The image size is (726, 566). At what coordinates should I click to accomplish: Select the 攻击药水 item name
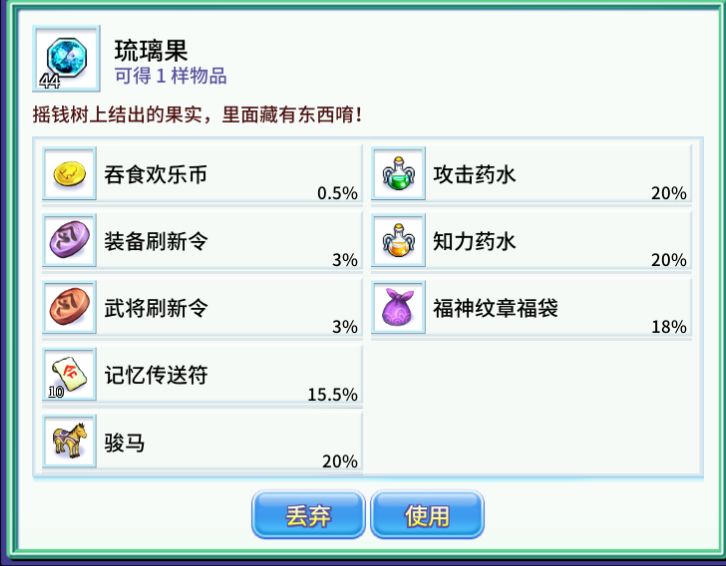click(x=474, y=175)
